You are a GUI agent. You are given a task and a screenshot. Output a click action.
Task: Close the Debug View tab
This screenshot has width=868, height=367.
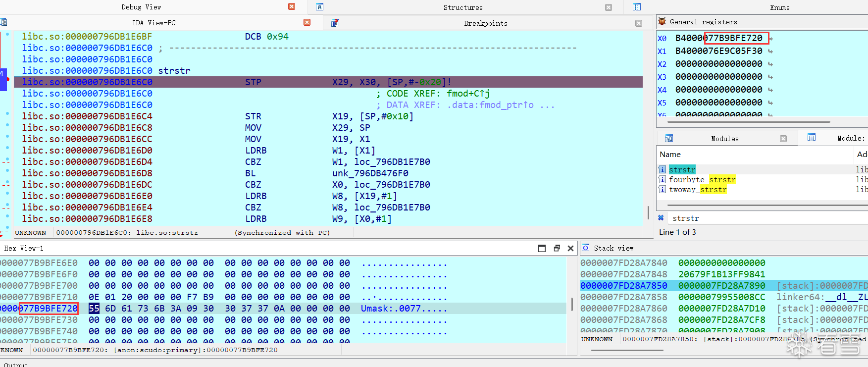coord(292,6)
